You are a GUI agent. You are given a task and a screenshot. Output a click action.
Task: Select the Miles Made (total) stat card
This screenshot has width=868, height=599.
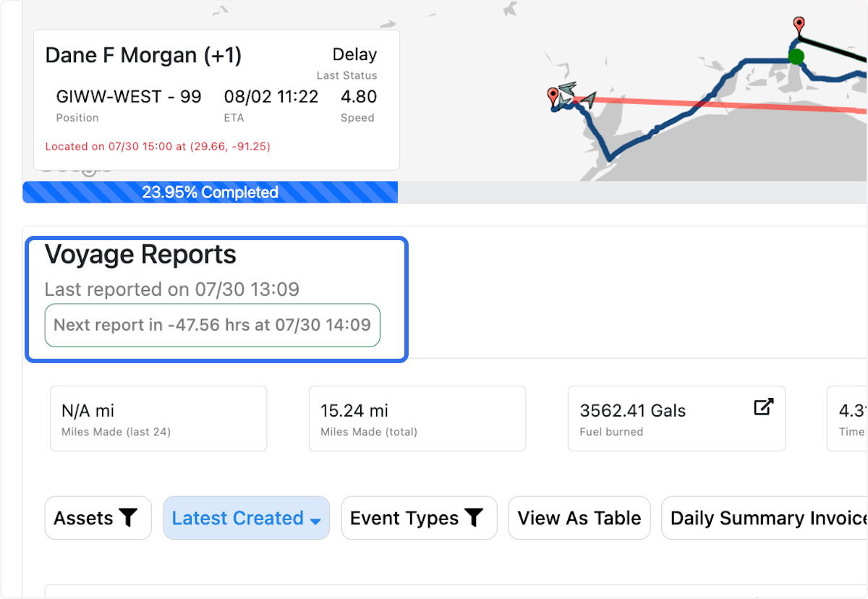(x=417, y=418)
